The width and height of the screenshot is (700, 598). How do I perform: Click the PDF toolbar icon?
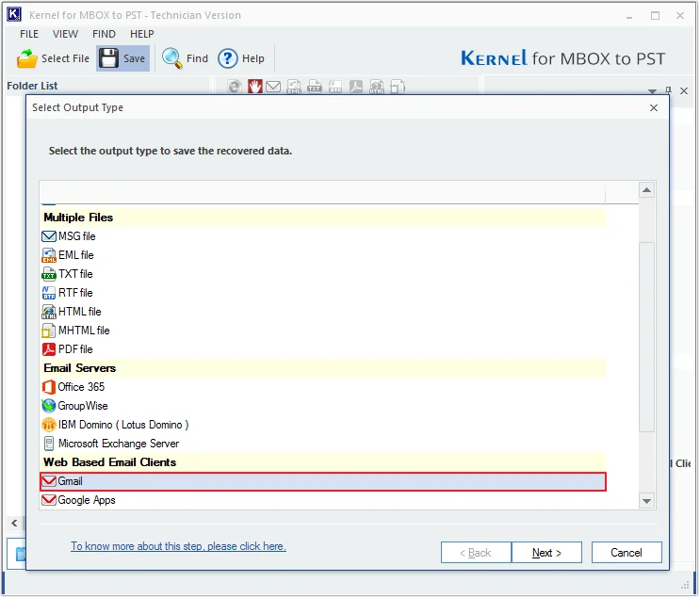pyautogui.click(x=356, y=87)
